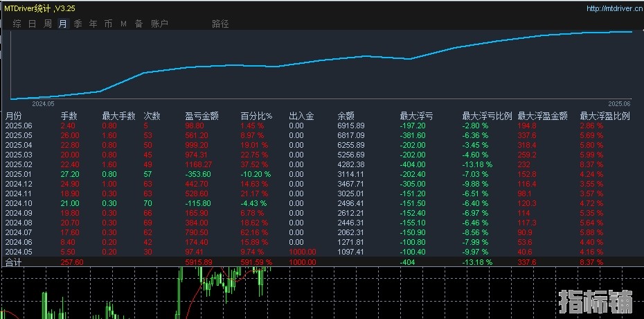The image size is (644, 319).
Task: Click the 最大浮亏 column header
Action: pyautogui.click(x=416, y=117)
